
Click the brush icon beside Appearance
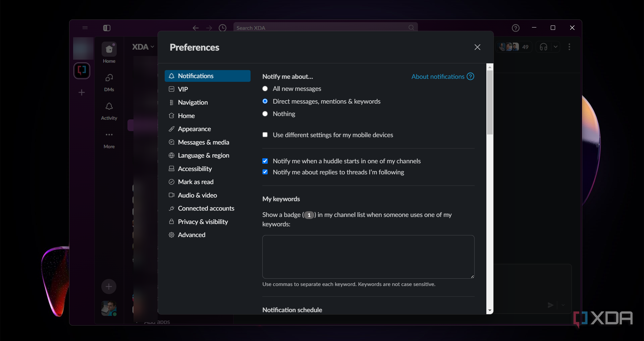click(x=171, y=129)
